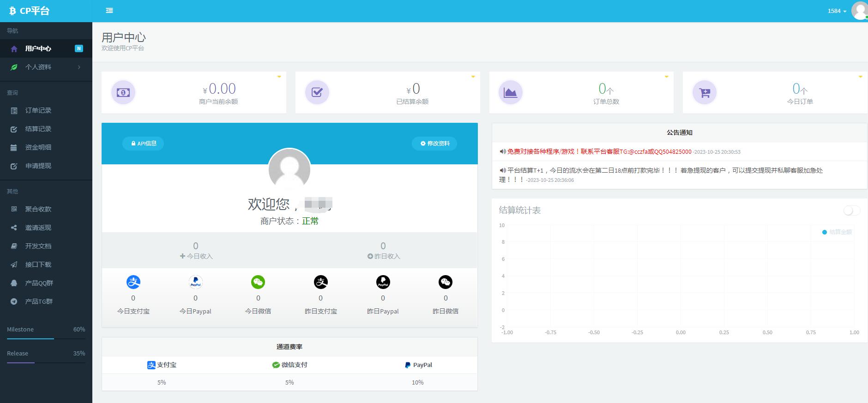Viewport: 868px width, 403px height.
Task: Go to 申请提现 in the sidebar
Action: coord(38,166)
